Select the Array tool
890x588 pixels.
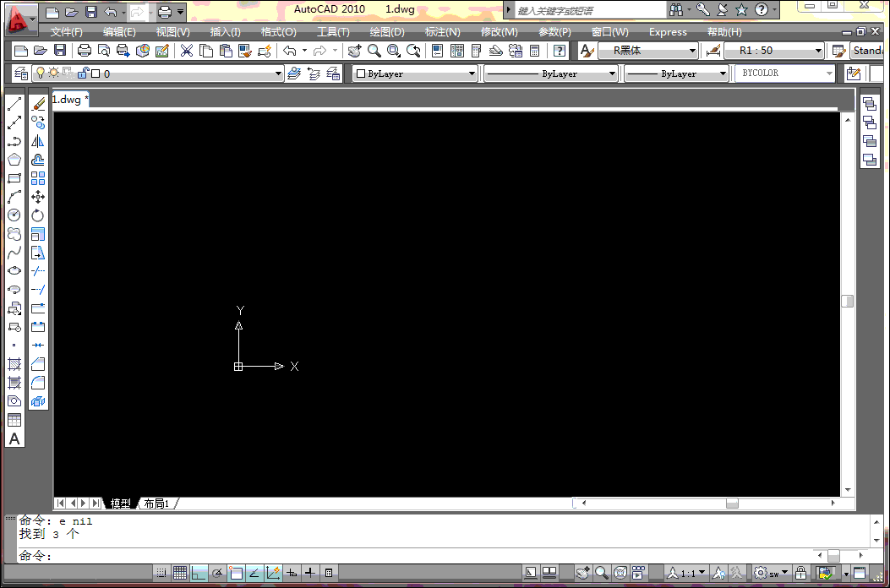tap(38, 178)
